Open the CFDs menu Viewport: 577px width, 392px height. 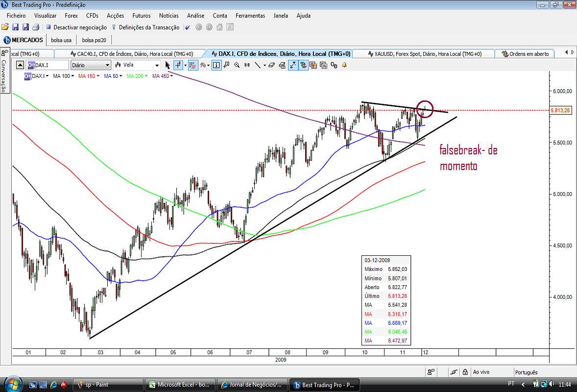(x=92, y=16)
